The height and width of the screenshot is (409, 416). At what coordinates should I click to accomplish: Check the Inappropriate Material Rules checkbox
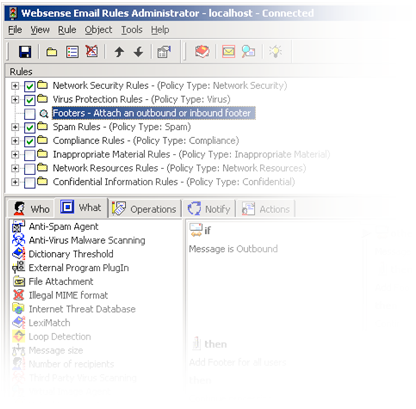[30, 155]
